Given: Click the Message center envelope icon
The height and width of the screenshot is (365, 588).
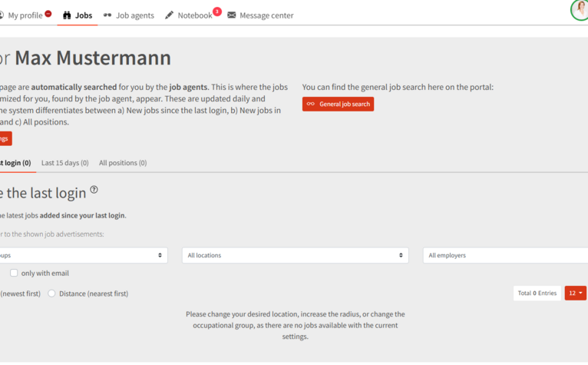Looking at the screenshot, I should (x=231, y=15).
